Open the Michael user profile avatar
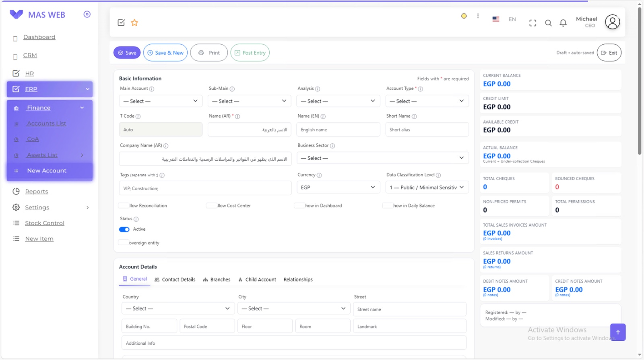This screenshot has width=644, height=360. click(x=612, y=22)
